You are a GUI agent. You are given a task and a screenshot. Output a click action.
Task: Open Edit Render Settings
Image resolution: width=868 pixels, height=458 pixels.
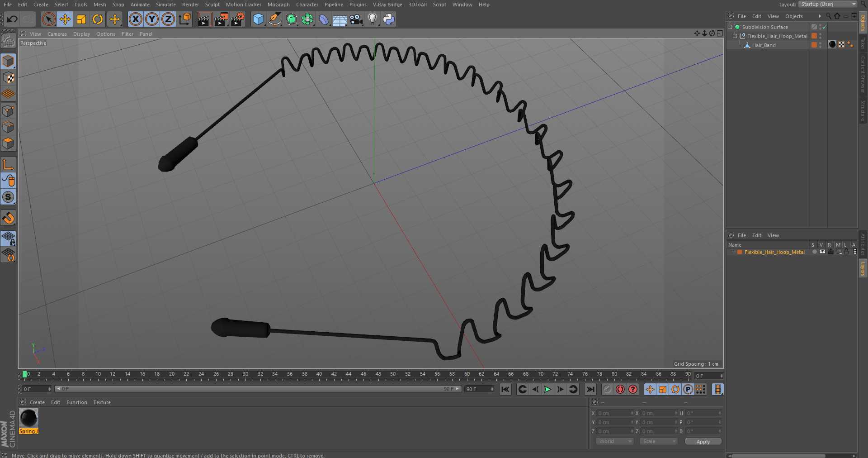pyautogui.click(x=238, y=19)
